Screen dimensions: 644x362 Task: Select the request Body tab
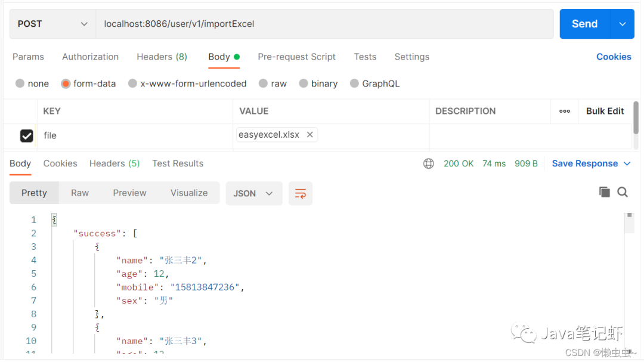[224, 57]
